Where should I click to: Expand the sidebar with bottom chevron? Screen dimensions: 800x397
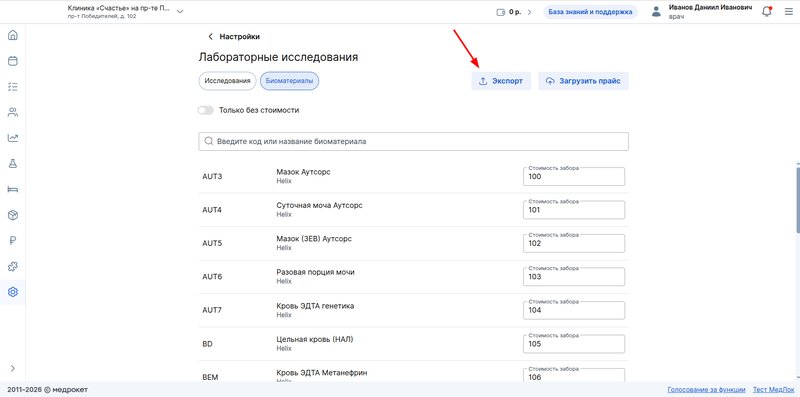(x=13, y=368)
